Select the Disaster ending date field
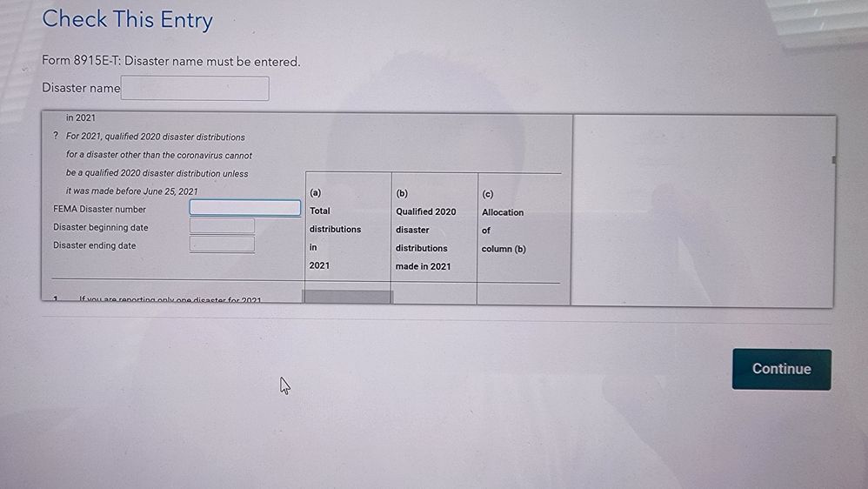 coord(223,244)
